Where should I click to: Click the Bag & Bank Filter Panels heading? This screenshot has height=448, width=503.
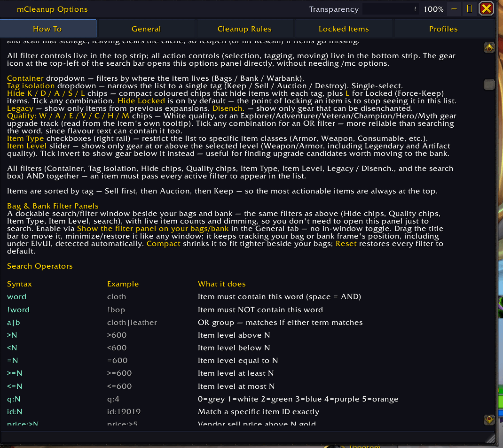[53, 206]
